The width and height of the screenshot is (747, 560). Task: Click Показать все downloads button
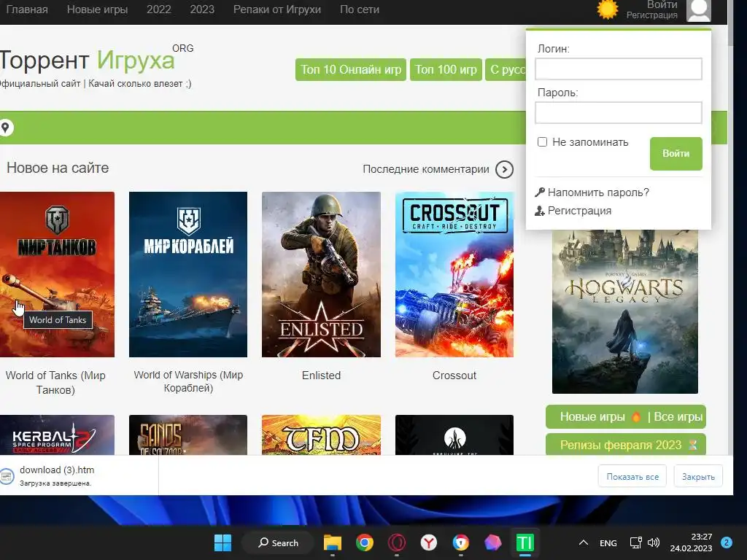[x=632, y=477]
